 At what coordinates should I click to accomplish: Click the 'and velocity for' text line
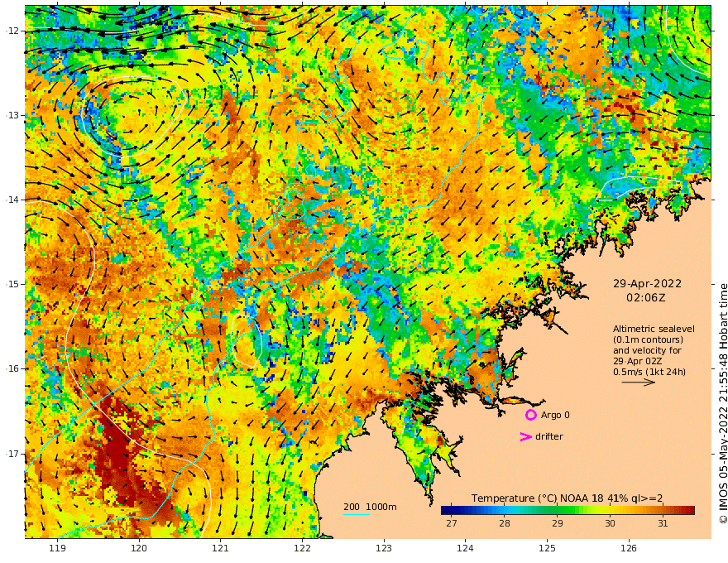pyautogui.click(x=647, y=351)
